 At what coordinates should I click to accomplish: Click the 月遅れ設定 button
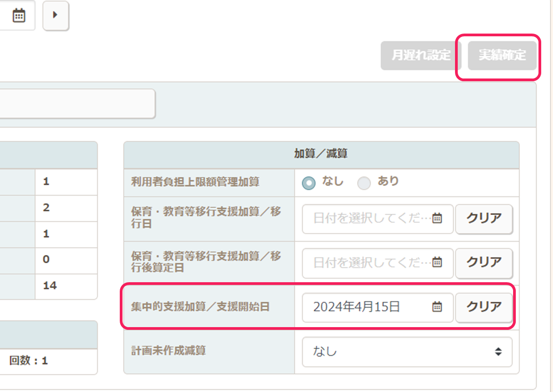[421, 56]
